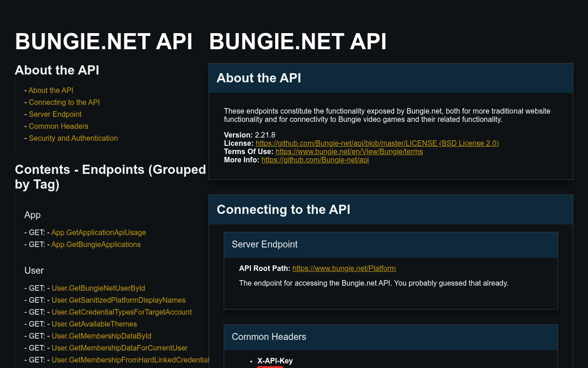Click the X-API-Key header name
This screenshot has height=368, width=588.
(275, 361)
